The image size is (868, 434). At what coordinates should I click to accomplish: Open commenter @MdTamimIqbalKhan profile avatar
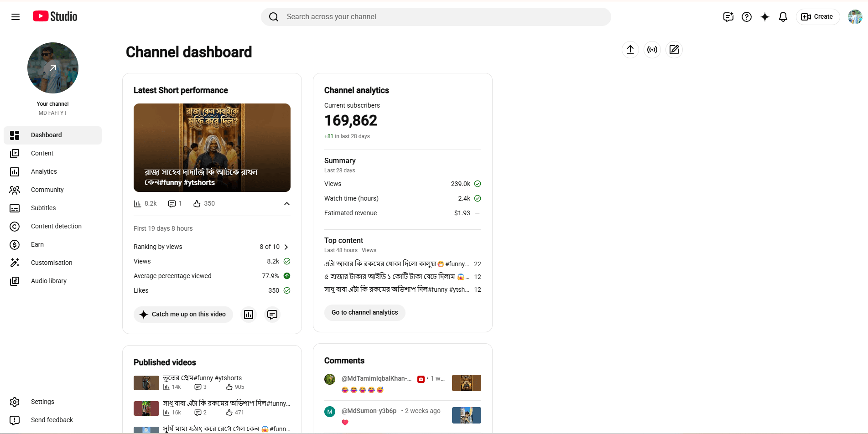[x=330, y=379]
